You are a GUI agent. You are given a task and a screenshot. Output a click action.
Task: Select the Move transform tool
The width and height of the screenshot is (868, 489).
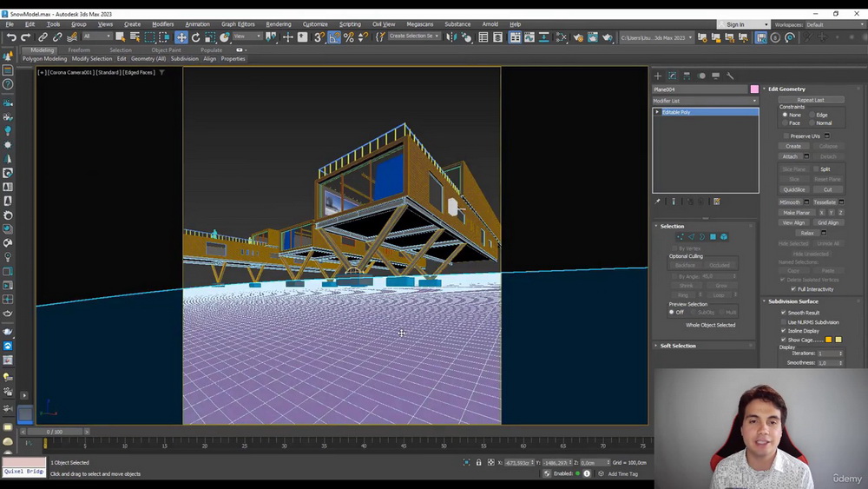point(181,37)
